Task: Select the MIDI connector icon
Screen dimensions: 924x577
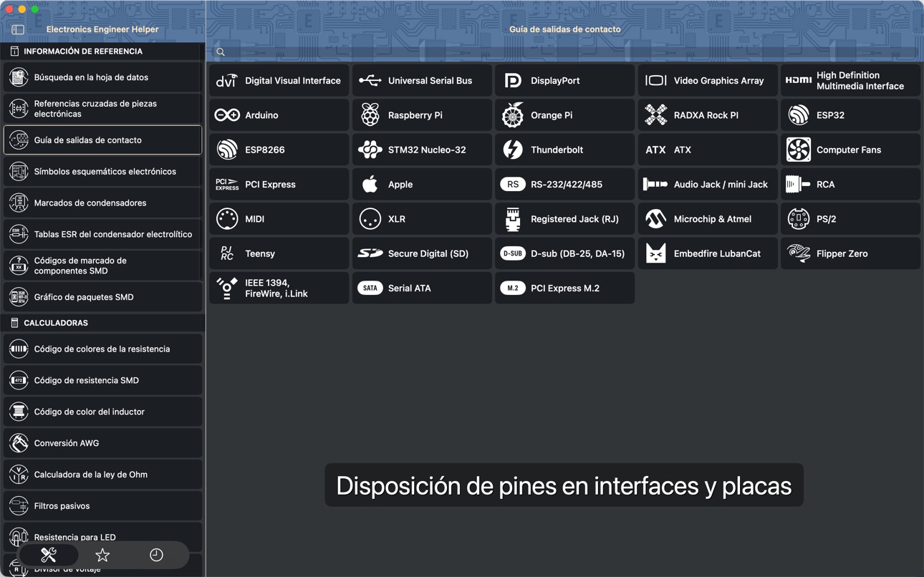Action: 227,219
